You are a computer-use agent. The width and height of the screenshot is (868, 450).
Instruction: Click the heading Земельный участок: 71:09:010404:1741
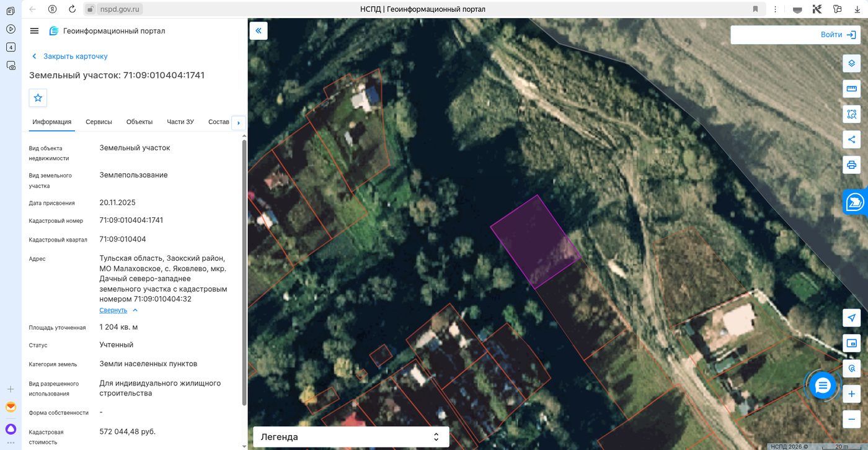tap(117, 75)
